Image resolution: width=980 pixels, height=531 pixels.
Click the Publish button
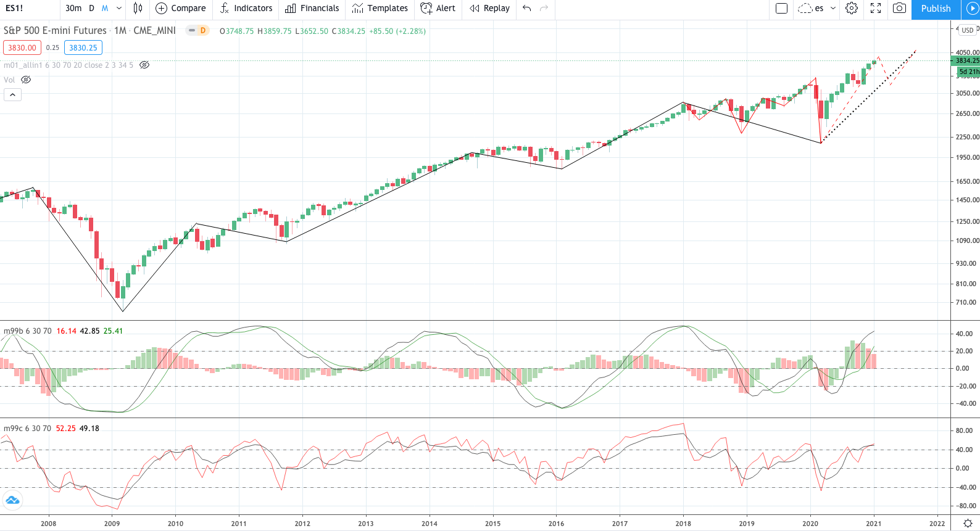(936, 9)
